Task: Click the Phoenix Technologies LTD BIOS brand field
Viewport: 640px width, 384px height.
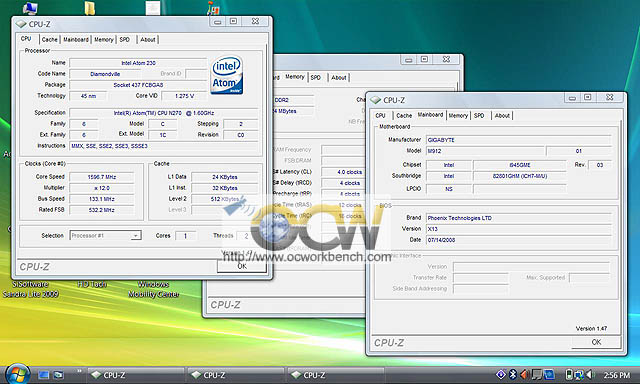Action: (519, 218)
